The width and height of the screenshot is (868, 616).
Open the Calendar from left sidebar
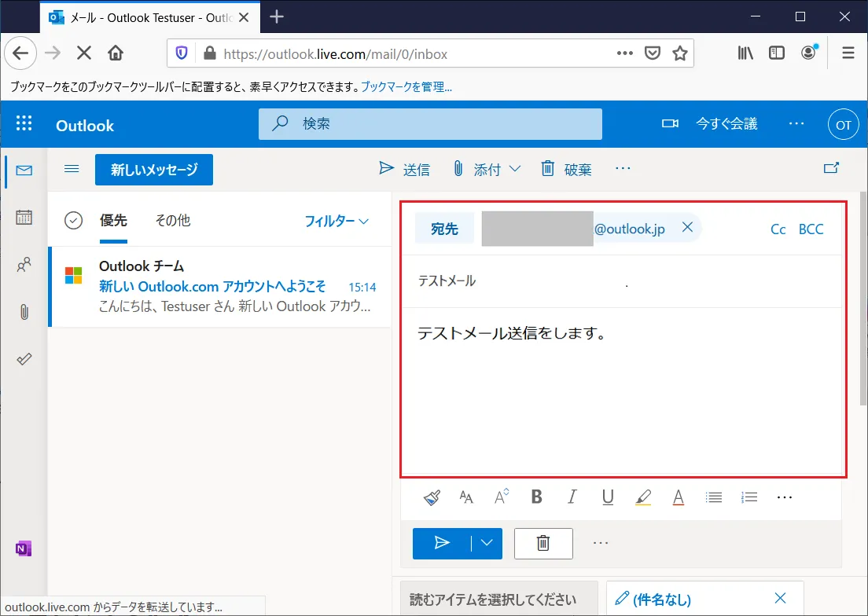[x=24, y=218]
